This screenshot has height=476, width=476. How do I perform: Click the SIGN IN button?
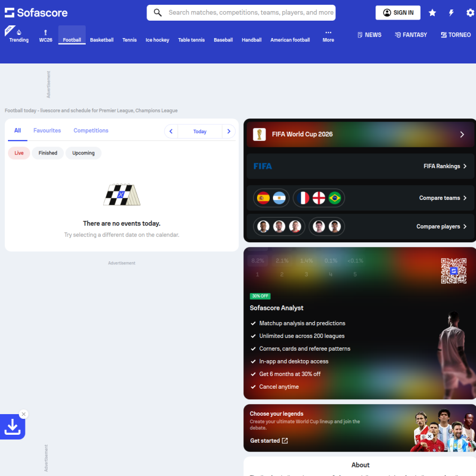398,13
